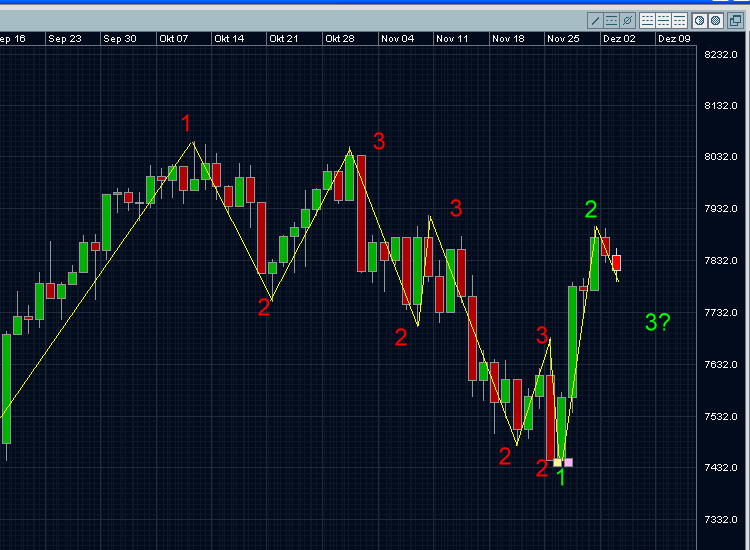The height and width of the screenshot is (550, 750).
Task: Grab the yellow square line handle
Action: coord(557,462)
